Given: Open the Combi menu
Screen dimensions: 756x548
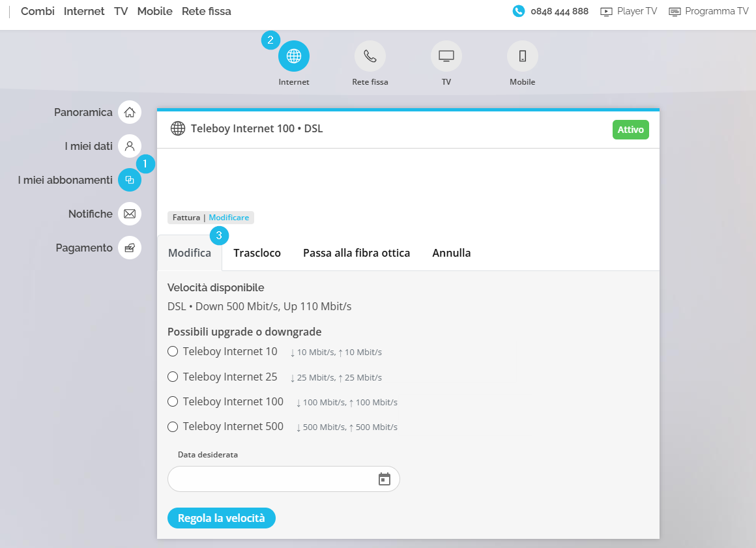Looking at the screenshot, I should 38,11.
